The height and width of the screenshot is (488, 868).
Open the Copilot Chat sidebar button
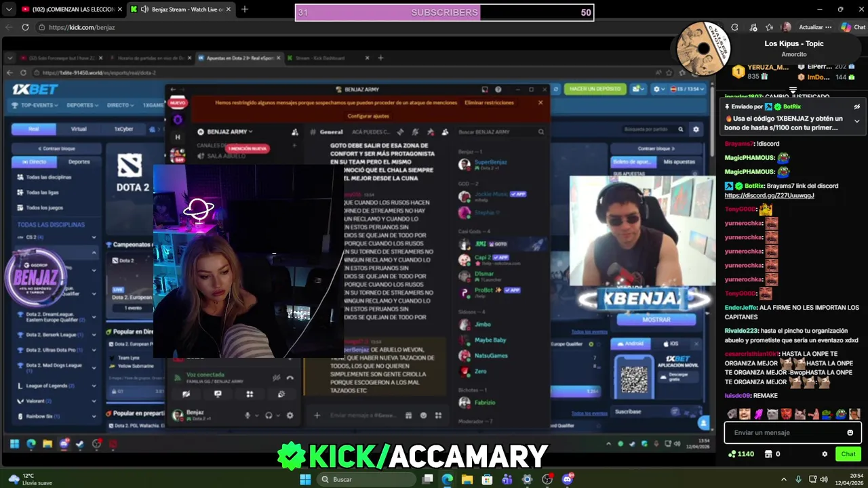852,27
